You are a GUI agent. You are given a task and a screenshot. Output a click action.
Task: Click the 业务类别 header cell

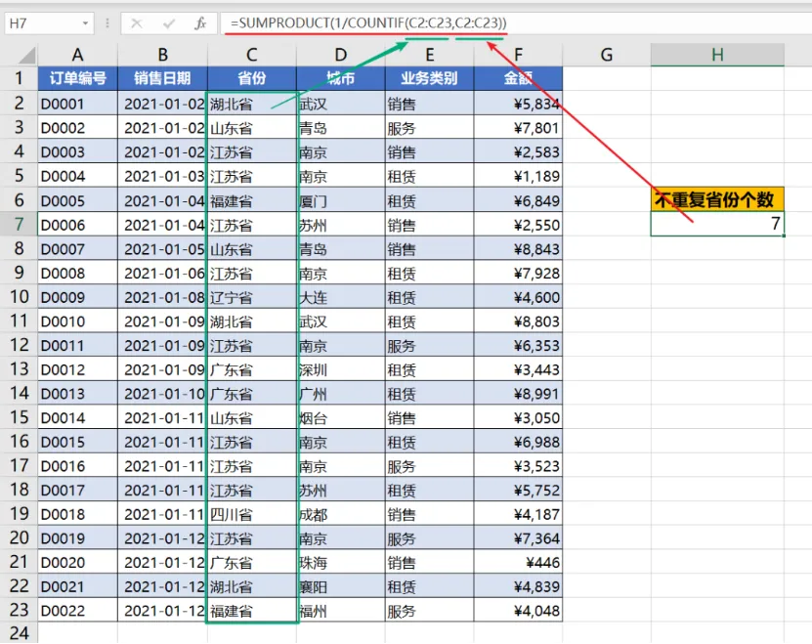pos(429,78)
